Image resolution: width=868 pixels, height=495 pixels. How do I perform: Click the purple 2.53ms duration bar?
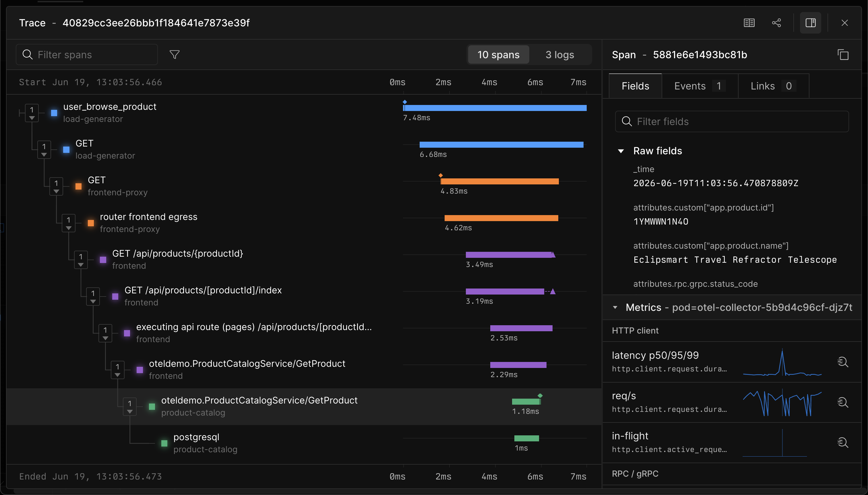(x=521, y=328)
